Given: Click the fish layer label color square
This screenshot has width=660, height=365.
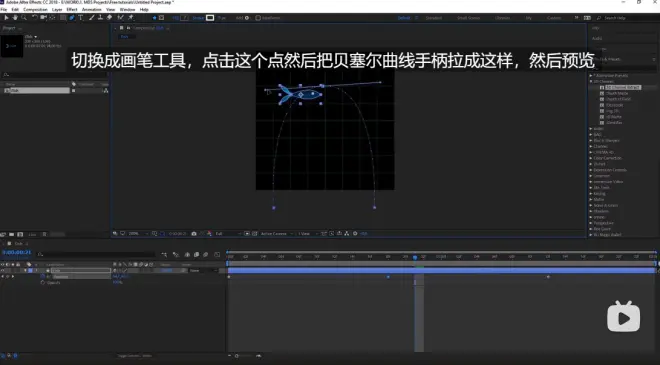Looking at the screenshot, I should [x=30, y=270].
